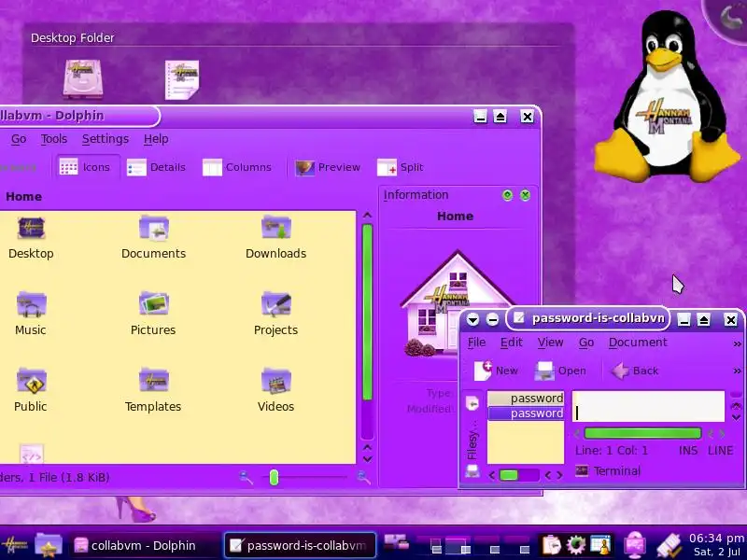Close the Information panel with its green X
Image resolution: width=747 pixels, height=560 pixels.
(525, 195)
